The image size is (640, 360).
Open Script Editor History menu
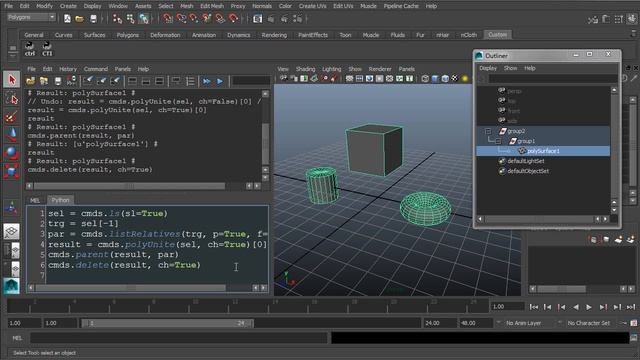click(x=68, y=69)
